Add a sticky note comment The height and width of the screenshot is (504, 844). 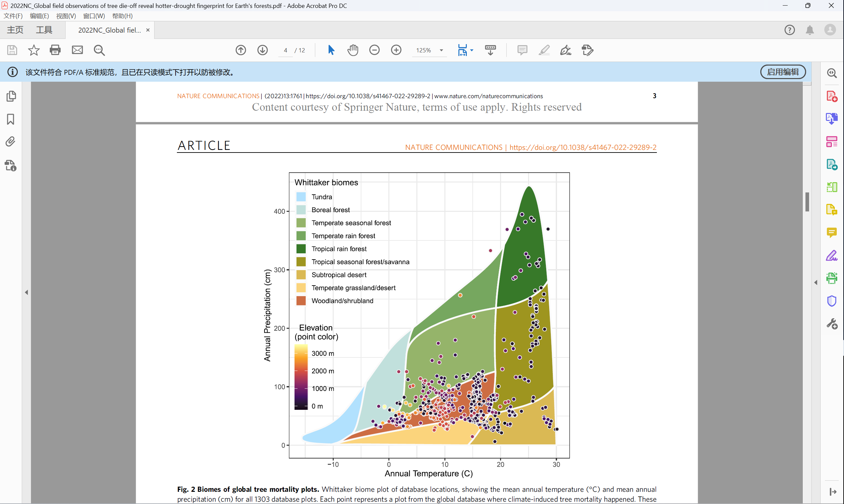coord(522,50)
